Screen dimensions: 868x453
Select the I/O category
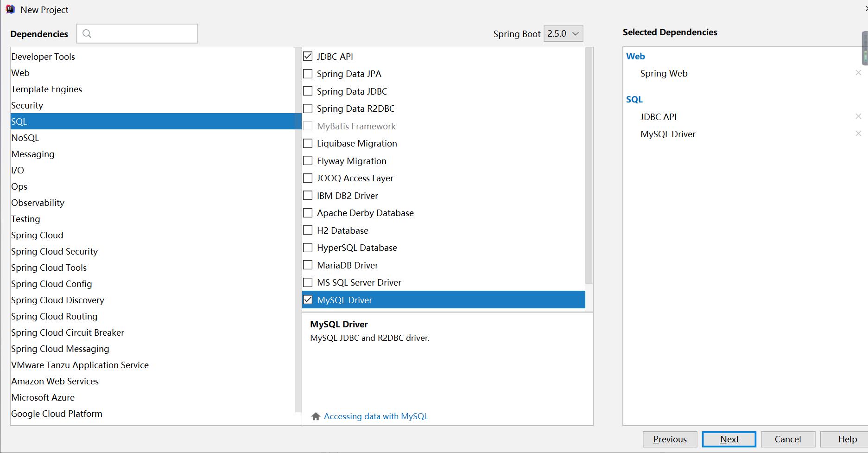click(152, 170)
